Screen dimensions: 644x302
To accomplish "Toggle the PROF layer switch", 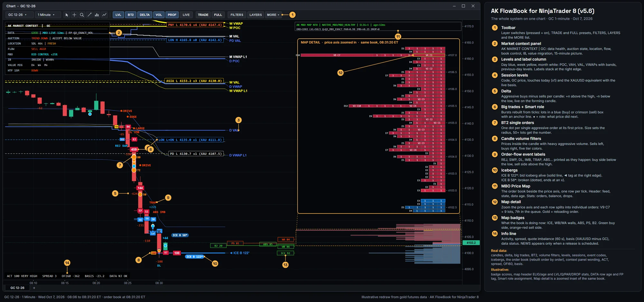I will (x=172, y=15).
